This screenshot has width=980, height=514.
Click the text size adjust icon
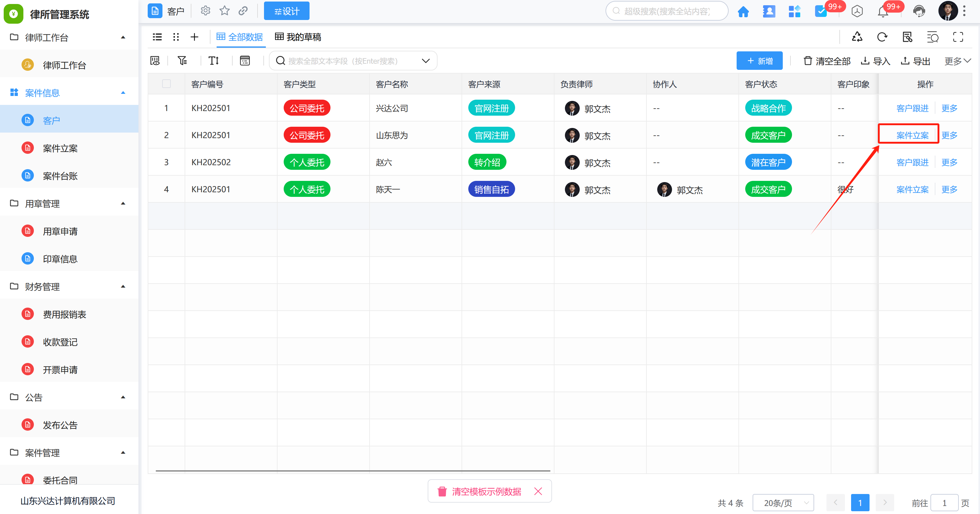pos(214,61)
